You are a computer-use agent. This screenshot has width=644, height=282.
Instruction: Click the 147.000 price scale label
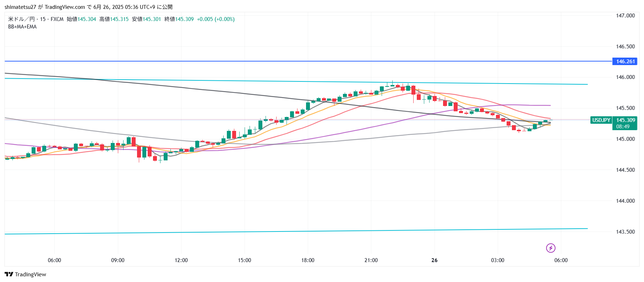(x=625, y=16)
